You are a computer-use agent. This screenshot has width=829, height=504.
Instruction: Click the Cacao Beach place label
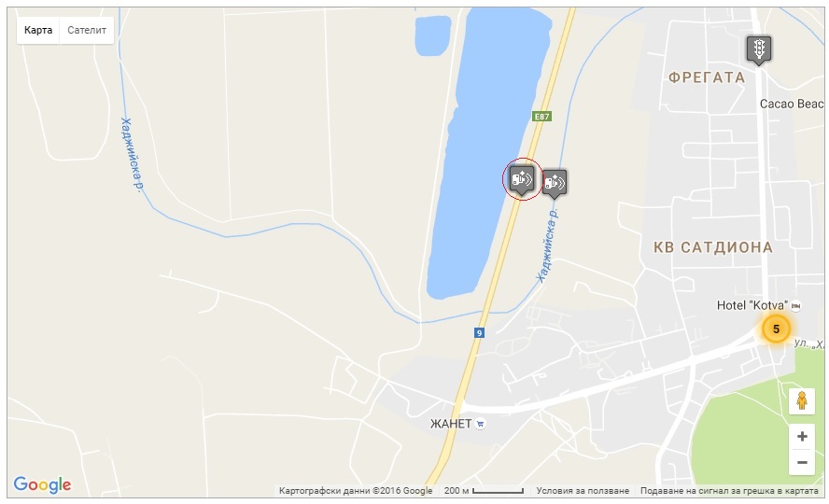(x=792, y=104)
